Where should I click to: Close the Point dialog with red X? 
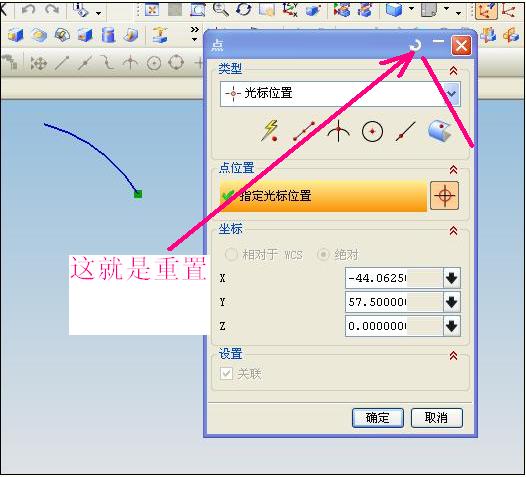461,45
